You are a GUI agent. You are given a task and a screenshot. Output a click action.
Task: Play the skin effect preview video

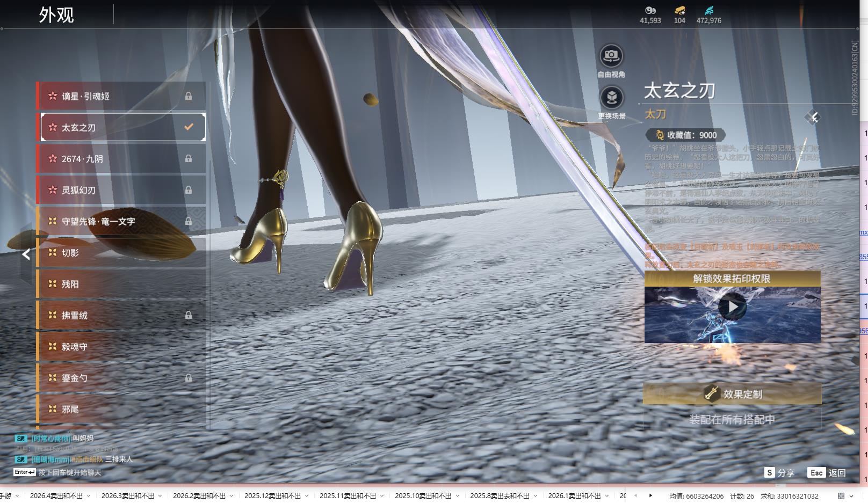tap(732, 307)
